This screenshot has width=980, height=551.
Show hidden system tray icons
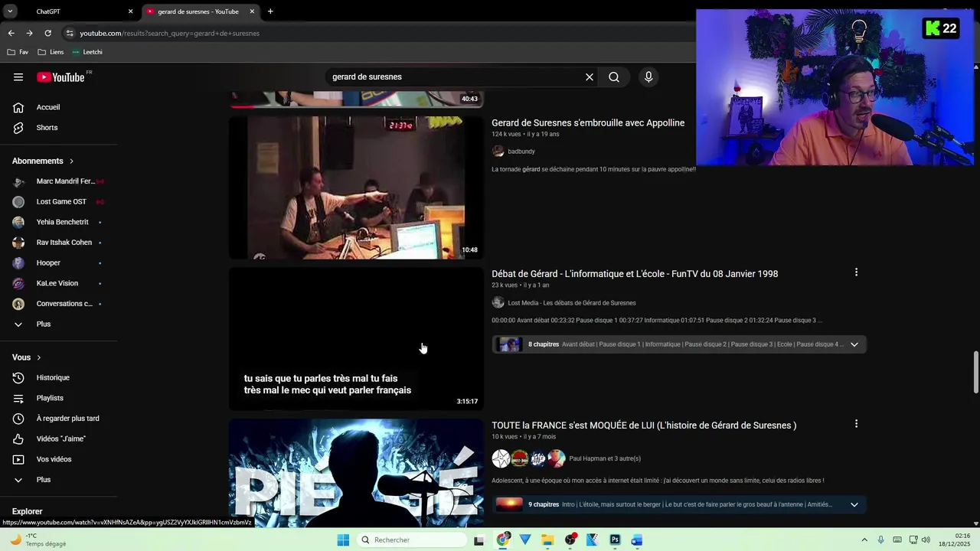click(864, 540)
